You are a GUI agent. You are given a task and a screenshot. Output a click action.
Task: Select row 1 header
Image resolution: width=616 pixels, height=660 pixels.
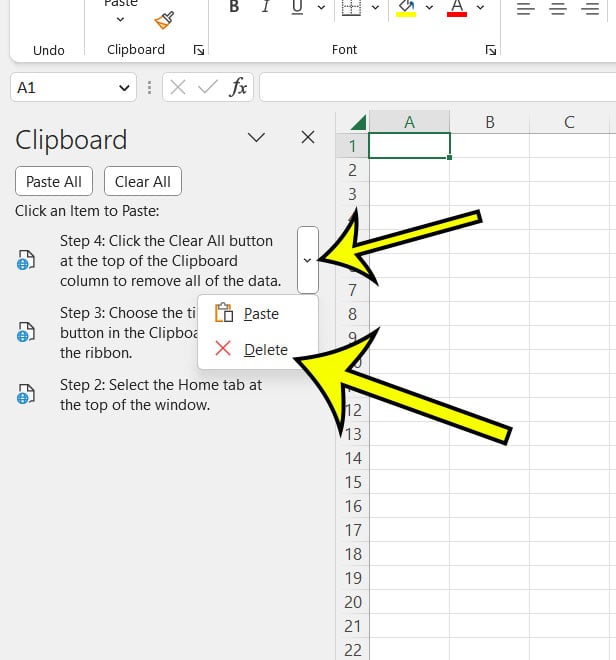352,146
